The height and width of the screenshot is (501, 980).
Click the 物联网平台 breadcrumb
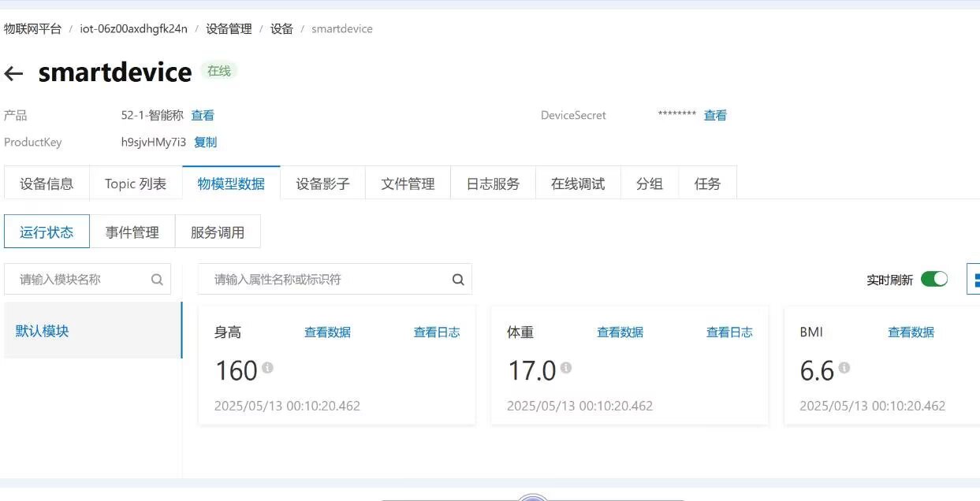point(32,28)
